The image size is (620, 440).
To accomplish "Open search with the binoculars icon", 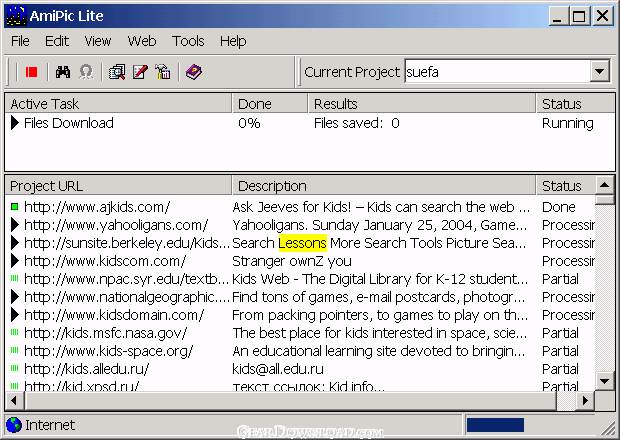I will [63, 72].
